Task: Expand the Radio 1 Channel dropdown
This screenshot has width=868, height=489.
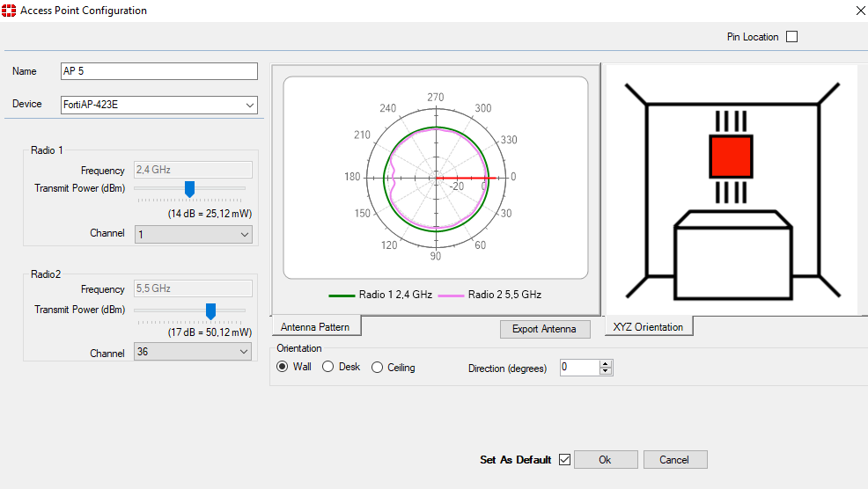Action: tap(194, 235)
